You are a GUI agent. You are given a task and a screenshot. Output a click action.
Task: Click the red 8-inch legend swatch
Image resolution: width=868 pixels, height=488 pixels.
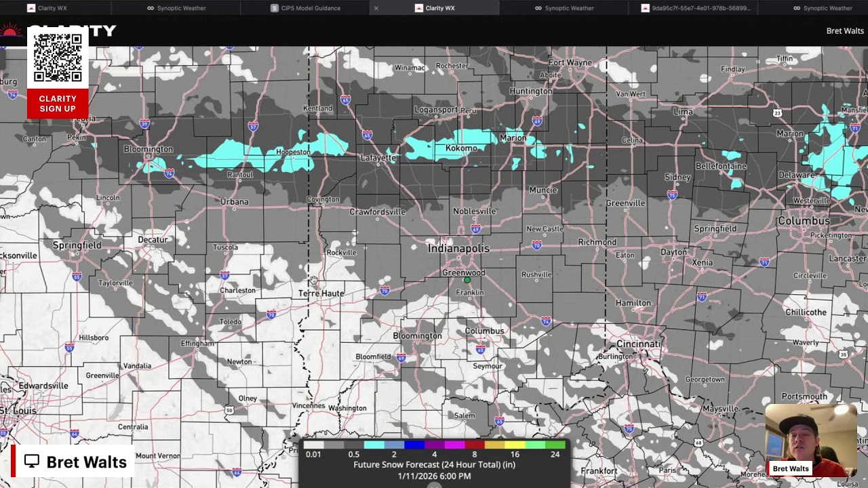tap(474, 445)
